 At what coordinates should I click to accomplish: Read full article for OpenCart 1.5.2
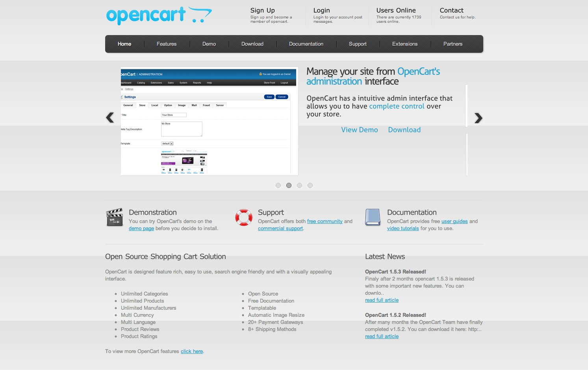(x=382, y=337)
